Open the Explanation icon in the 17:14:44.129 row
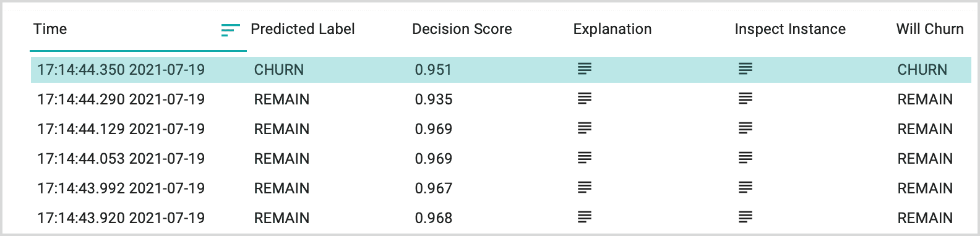980x236 pixels. [x=585, y=128]
